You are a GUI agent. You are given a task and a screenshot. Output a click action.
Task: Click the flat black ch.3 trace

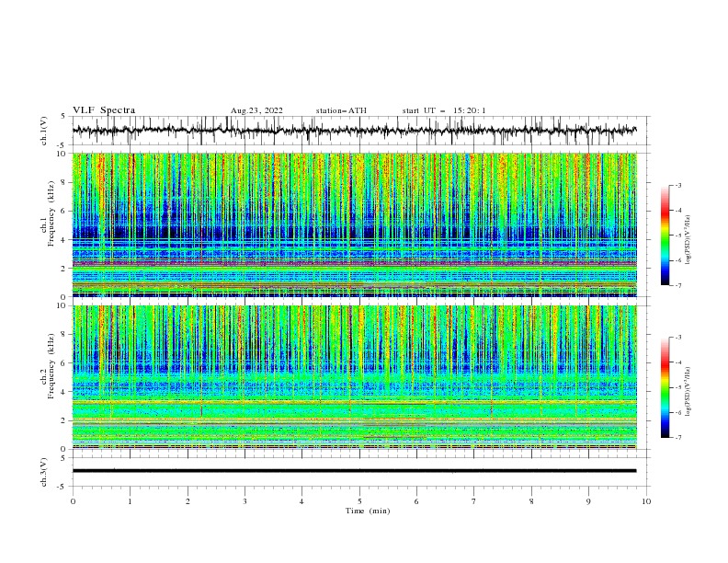coord(354,471)
